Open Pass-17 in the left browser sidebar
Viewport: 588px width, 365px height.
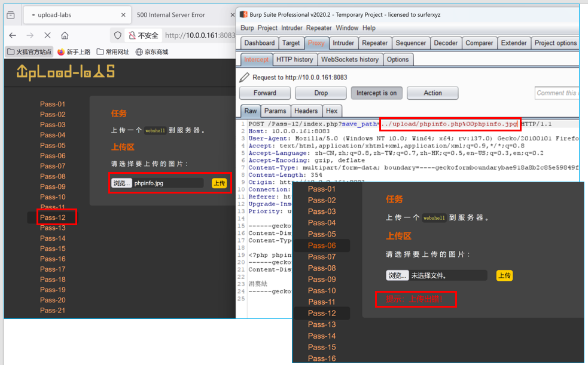point(53,269)
